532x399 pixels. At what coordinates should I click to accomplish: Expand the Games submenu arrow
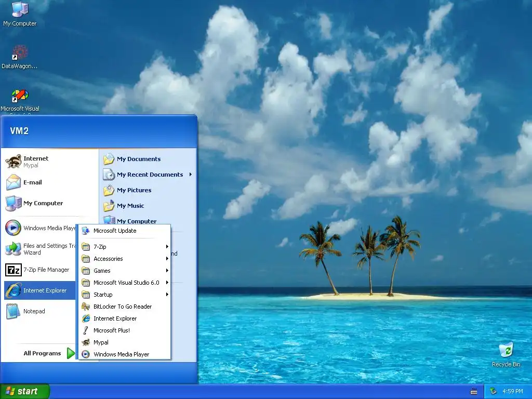coord(167,270)
